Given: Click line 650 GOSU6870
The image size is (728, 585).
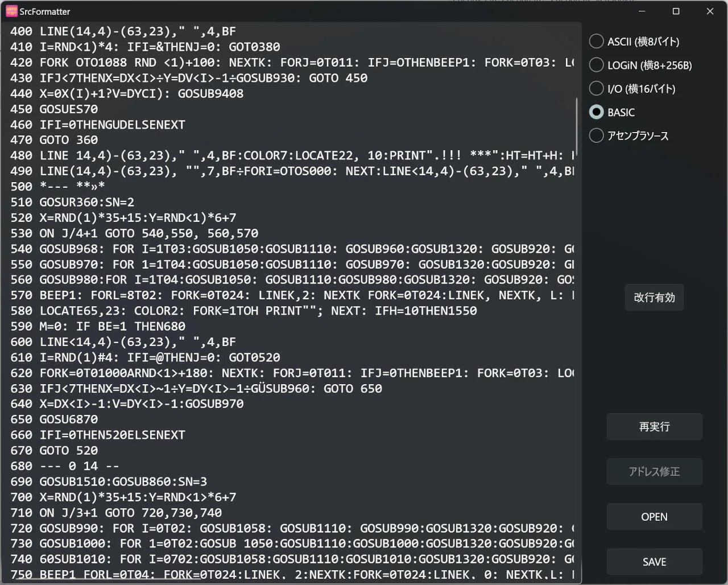Looking at the screenshot, I should coord(54,419).
